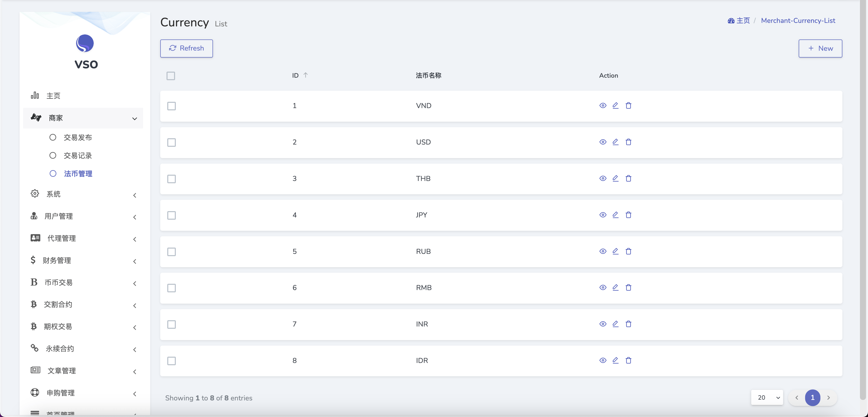Expand the 系统 sidebar menu
This screenshot has width=868, height=417.
[84, 194]
